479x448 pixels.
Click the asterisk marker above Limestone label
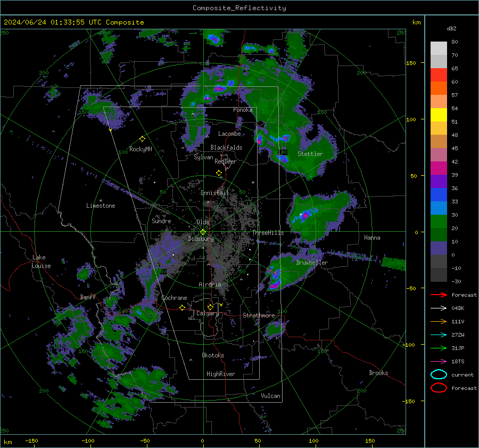101,201
